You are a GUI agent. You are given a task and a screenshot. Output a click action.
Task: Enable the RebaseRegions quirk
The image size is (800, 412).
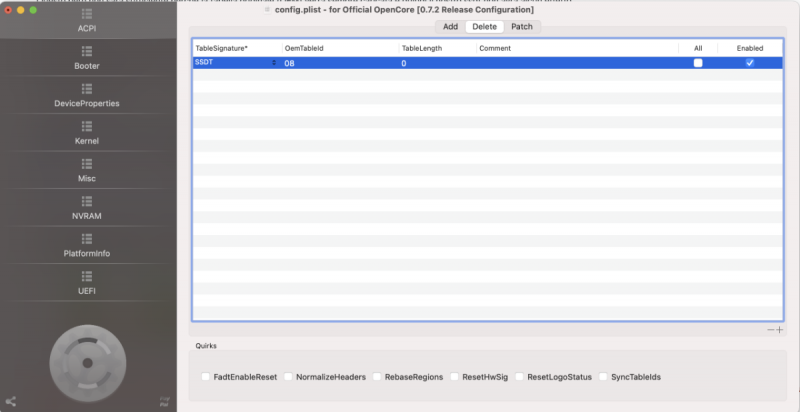click(x=377, y=377)
